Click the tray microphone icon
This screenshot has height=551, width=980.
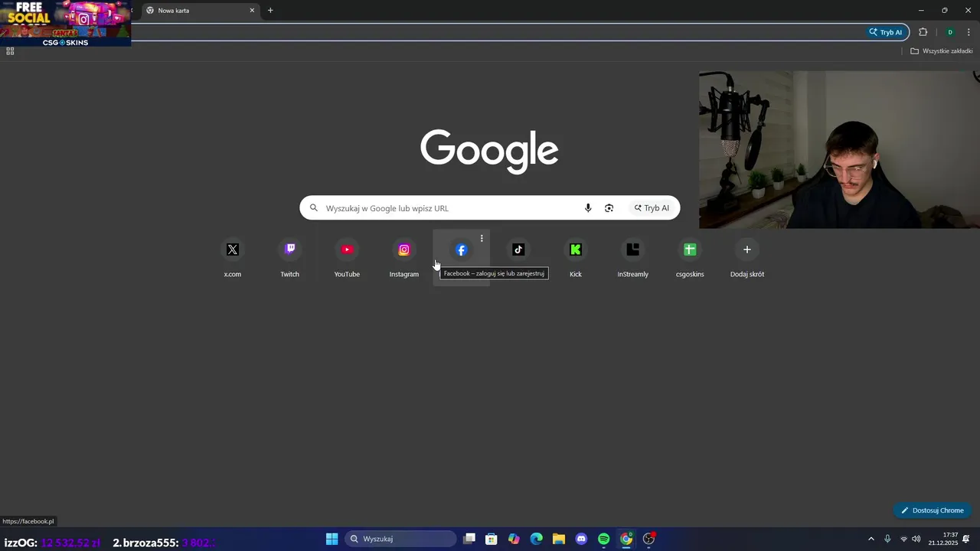pos(887,539)
